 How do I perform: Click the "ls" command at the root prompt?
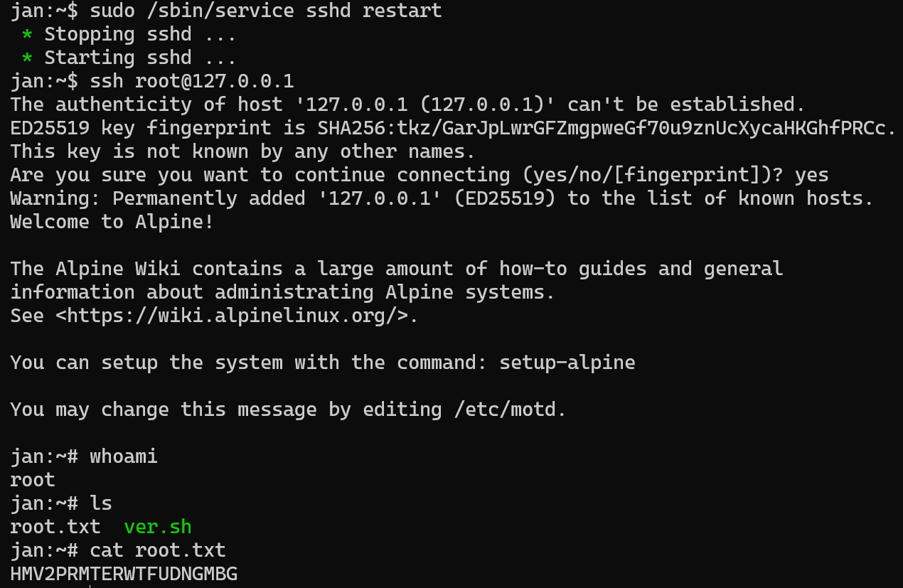pos(101,503)
